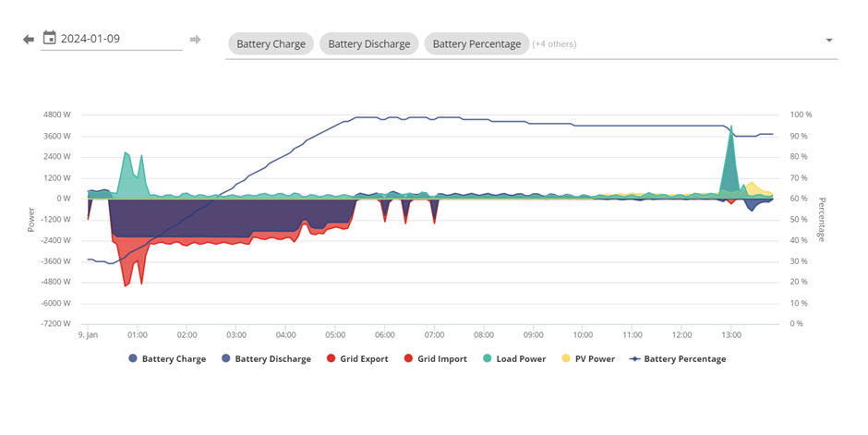Remove the Battery Discharge chip
868x435 pixels.
click(368, 43)
